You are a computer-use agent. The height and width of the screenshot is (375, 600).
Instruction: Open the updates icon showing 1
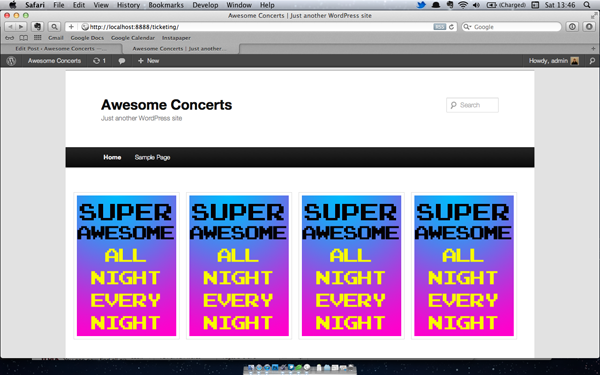coord(99,61)
